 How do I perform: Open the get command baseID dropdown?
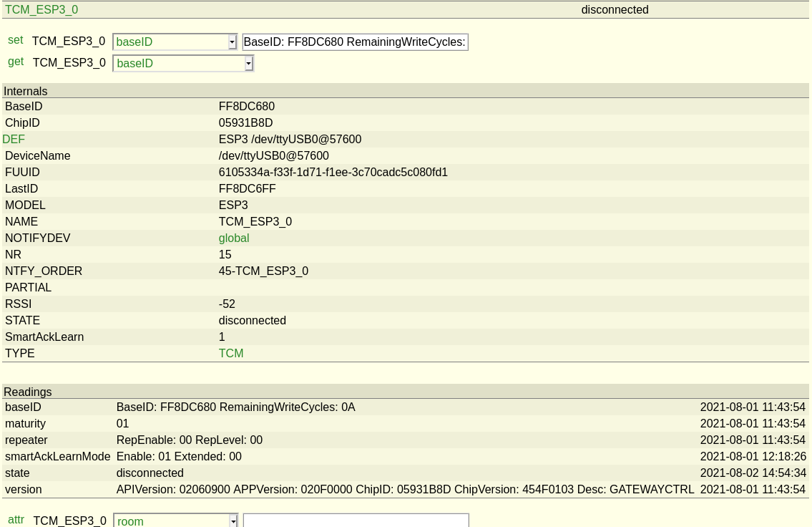coord(183,64)
